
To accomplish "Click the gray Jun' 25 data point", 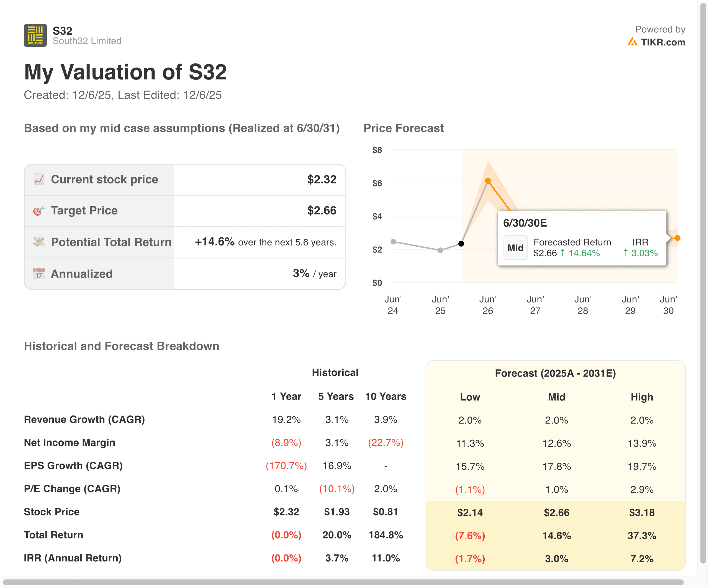I will coord(440,250).
